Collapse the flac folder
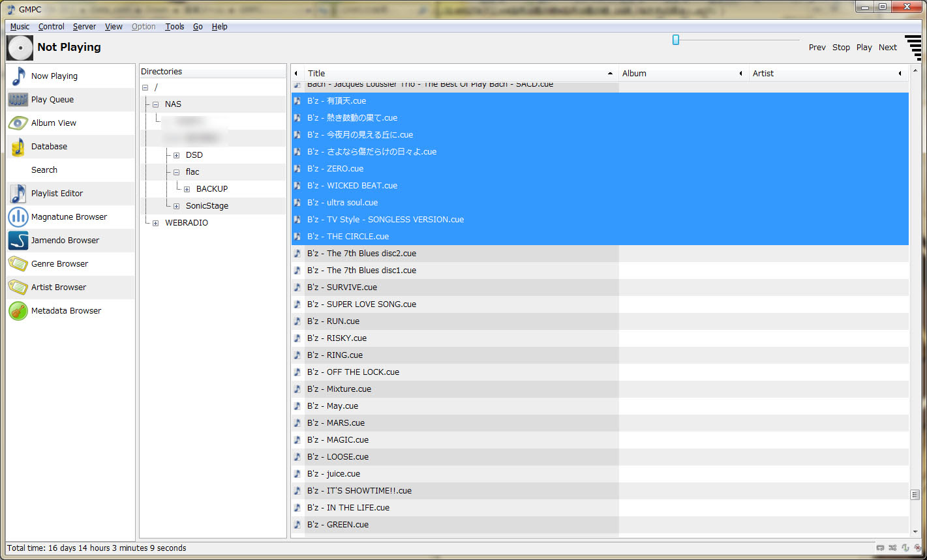 pos(176,172)
